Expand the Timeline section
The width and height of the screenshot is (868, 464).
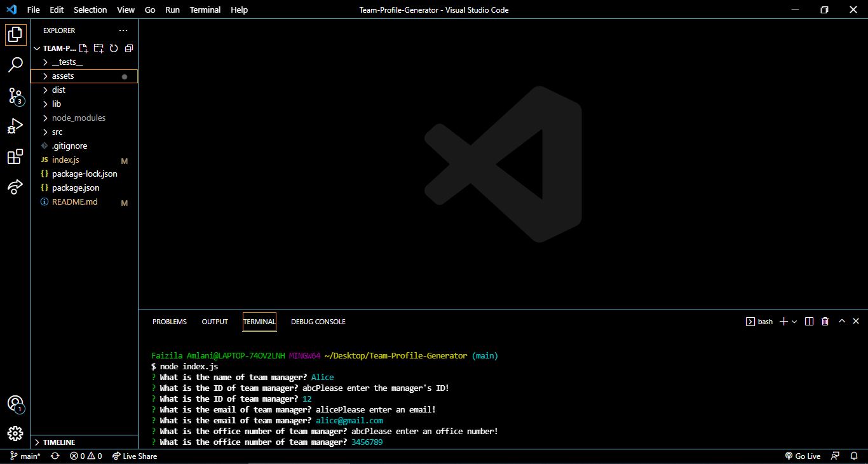pos(84,442)
